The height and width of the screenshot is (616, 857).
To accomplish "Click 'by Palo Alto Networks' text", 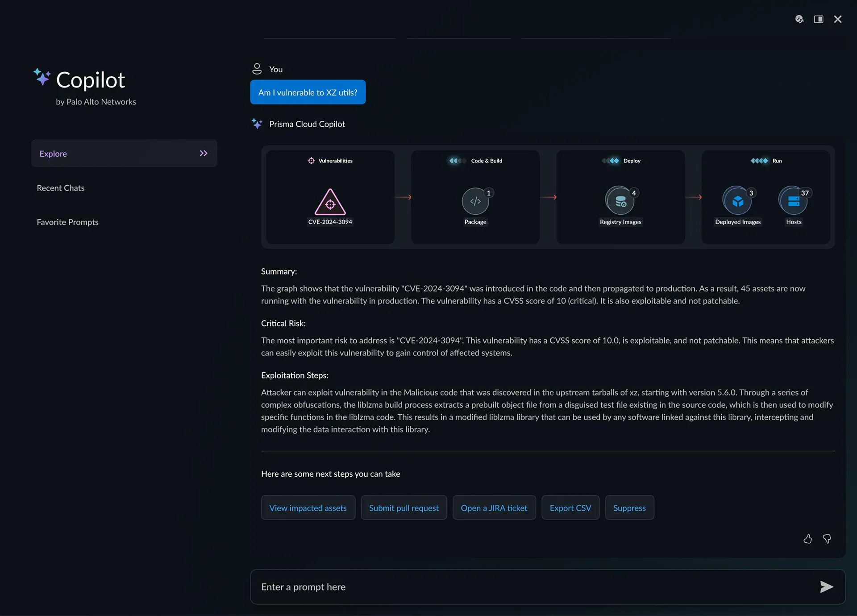I will point(96,102).
